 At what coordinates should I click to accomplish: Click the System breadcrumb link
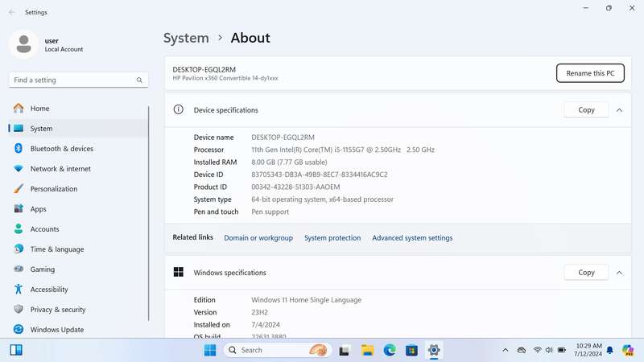coord(186,38)
